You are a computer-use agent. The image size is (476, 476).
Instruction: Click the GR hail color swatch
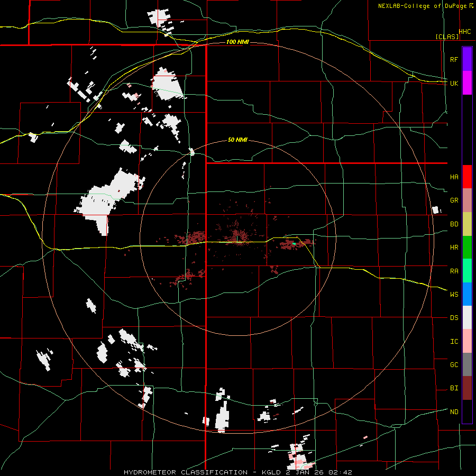[467, 200]
